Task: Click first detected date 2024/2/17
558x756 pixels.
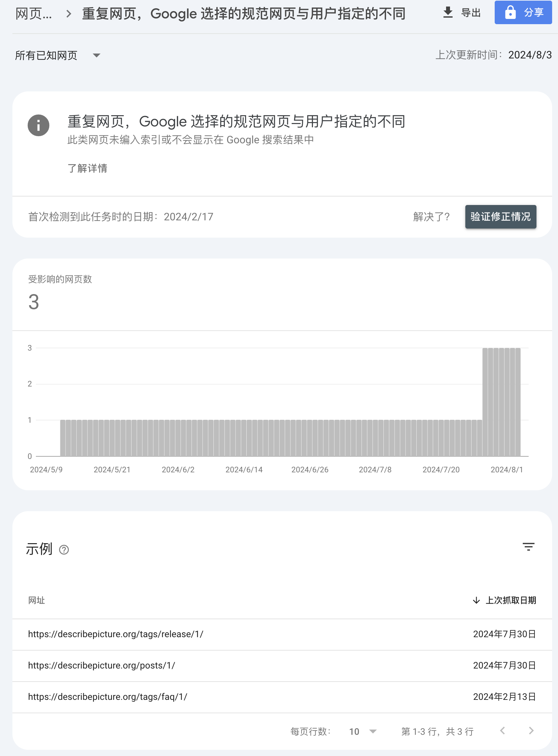Action: [x=189, y=216]
